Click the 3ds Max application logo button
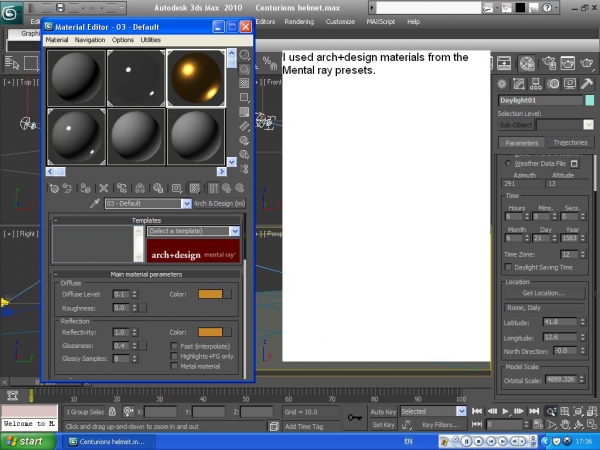600x450 pixels. tap(10, 12)
